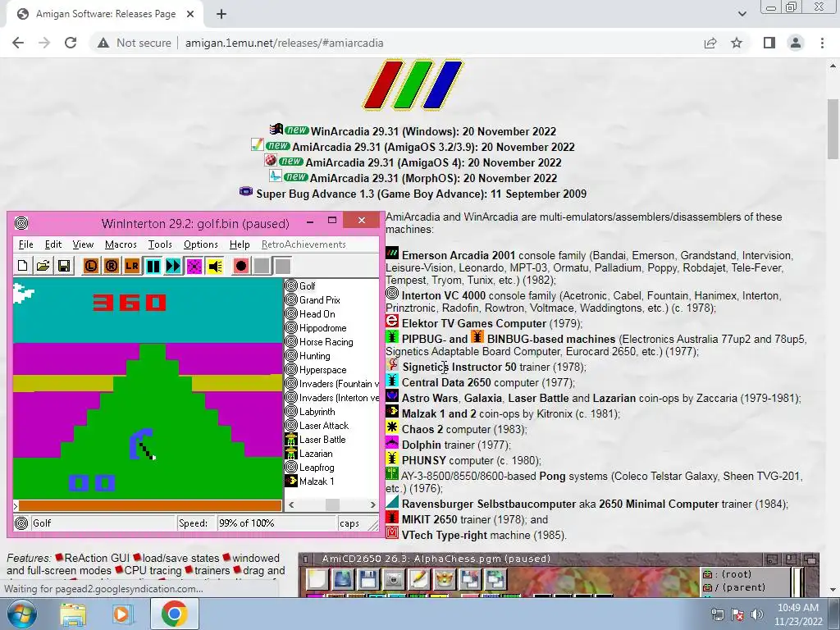Select Laser Battle in the game list

322,440
